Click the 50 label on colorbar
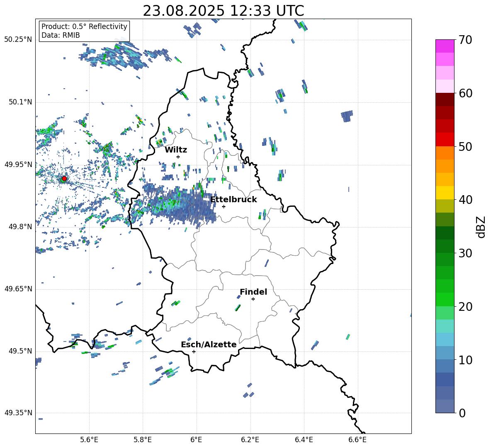The image size is (491, 448). [x=465, y=146]
